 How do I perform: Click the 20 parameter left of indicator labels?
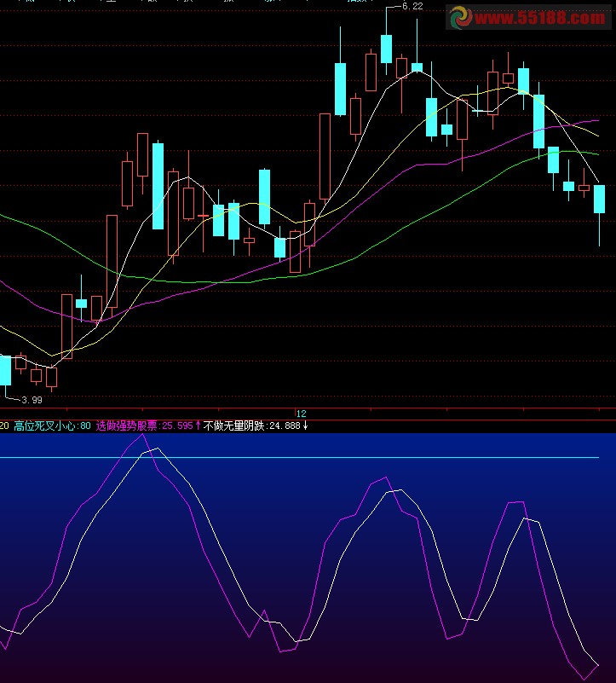pyautogui.click(x=5, y=425)
